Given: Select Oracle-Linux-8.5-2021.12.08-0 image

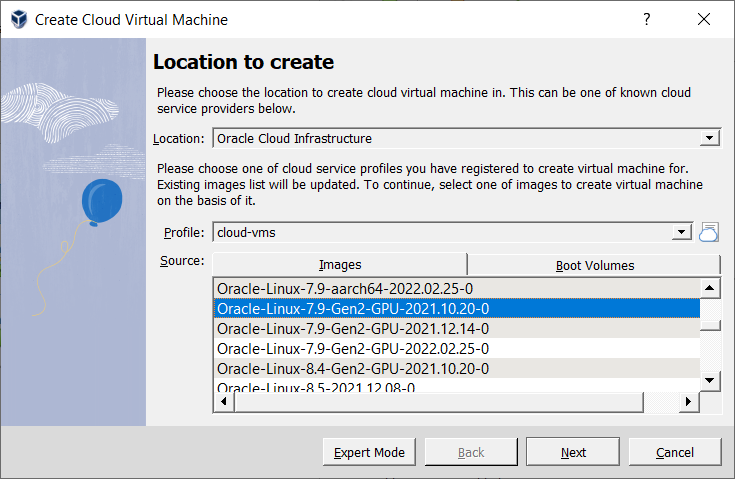Looking at the screenshot, I should click(457, 386).
